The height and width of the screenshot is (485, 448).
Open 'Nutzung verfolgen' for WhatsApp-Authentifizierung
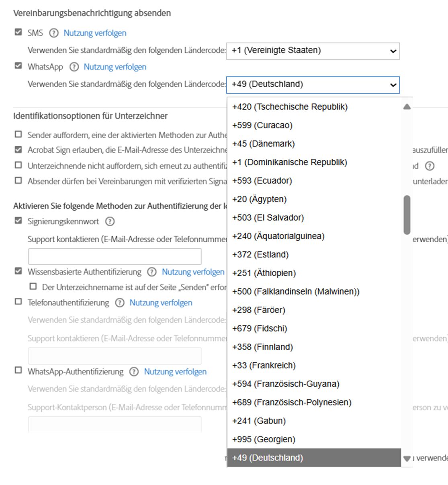(x=175, y=372)
